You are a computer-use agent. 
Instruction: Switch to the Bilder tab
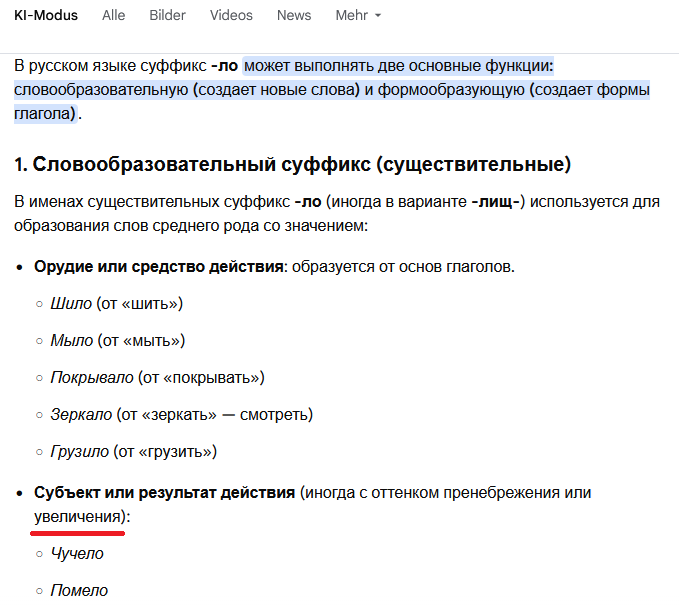[x=167, y=16]
